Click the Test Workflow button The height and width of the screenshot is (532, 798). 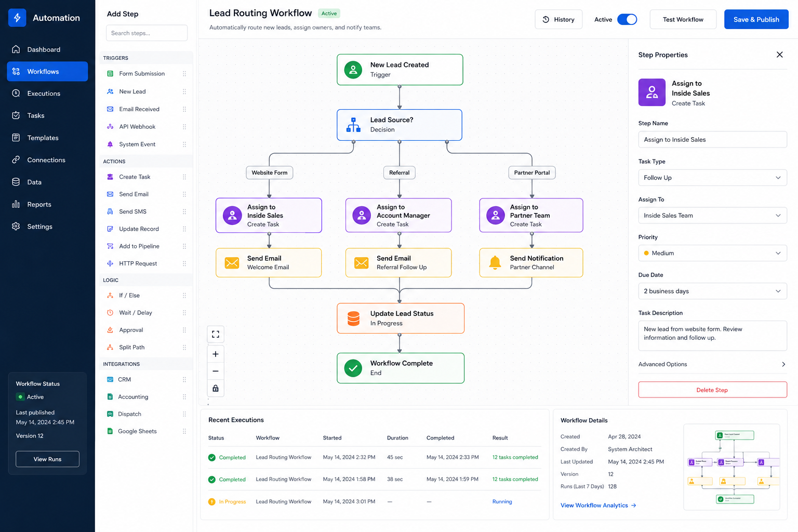click(683, 20)
